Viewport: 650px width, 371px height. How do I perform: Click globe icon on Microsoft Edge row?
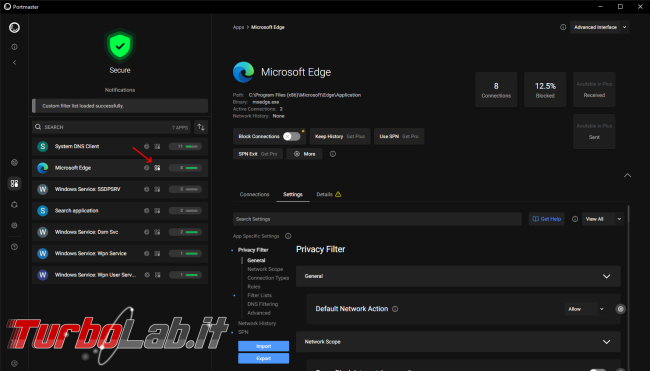(x=147, y=168)
